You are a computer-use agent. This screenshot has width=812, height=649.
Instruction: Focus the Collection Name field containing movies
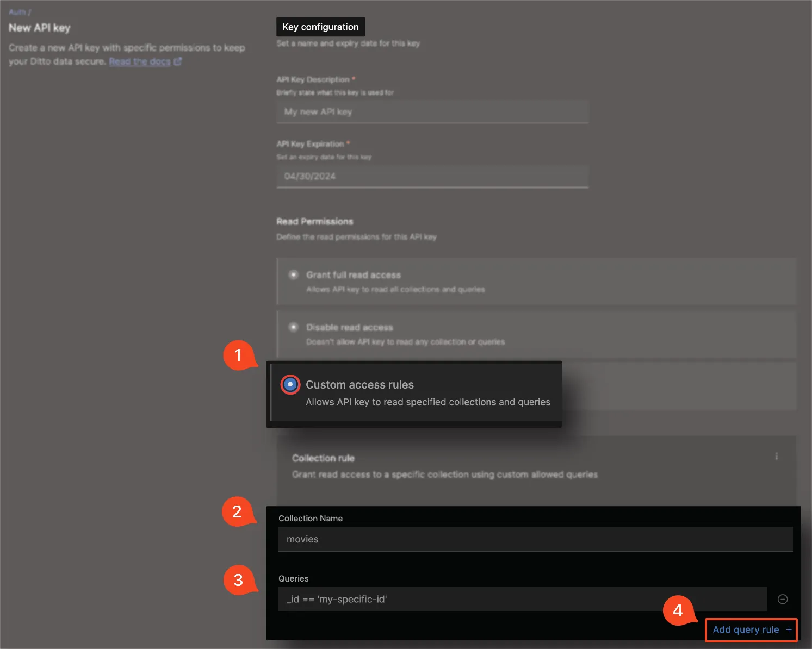click(535, 539)
